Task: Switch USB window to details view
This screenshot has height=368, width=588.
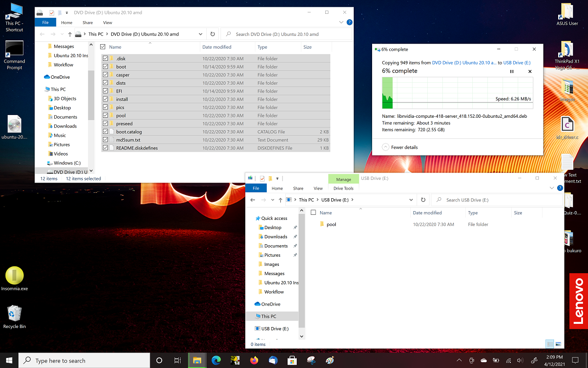Action: [x=549, y=344]
